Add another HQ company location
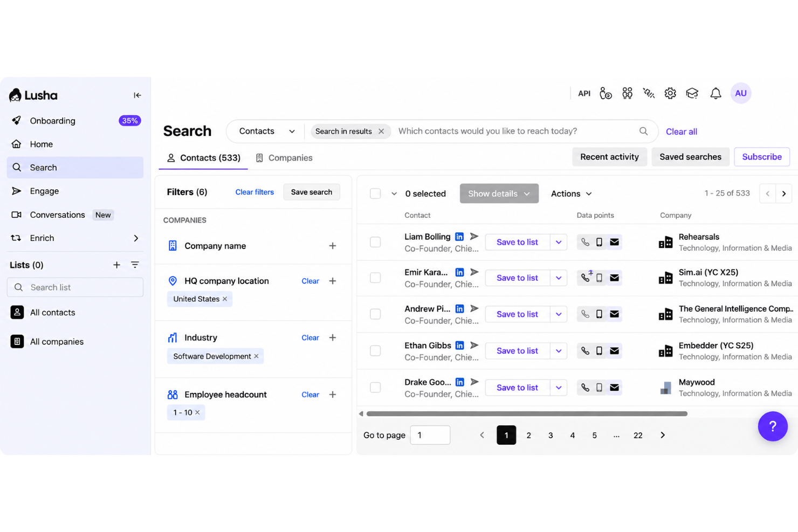Image resolution: width=798 pixels, height=532 pixels. point(333,281)
